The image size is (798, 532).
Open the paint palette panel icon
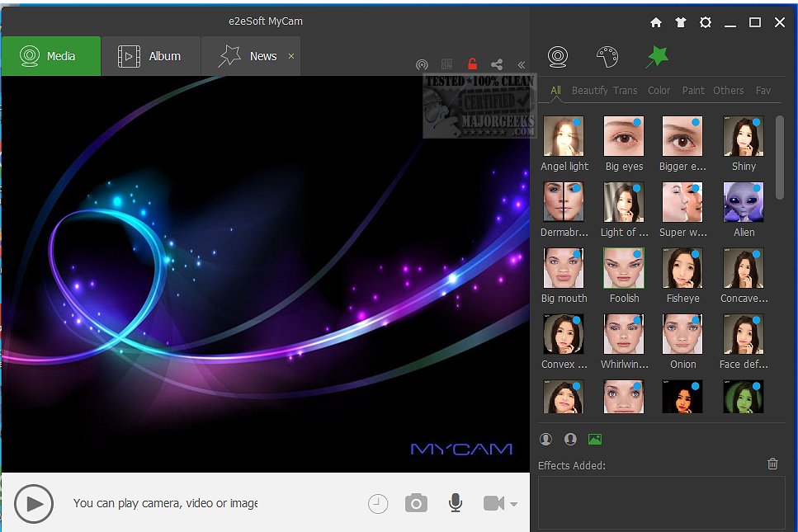click(607, 56)
